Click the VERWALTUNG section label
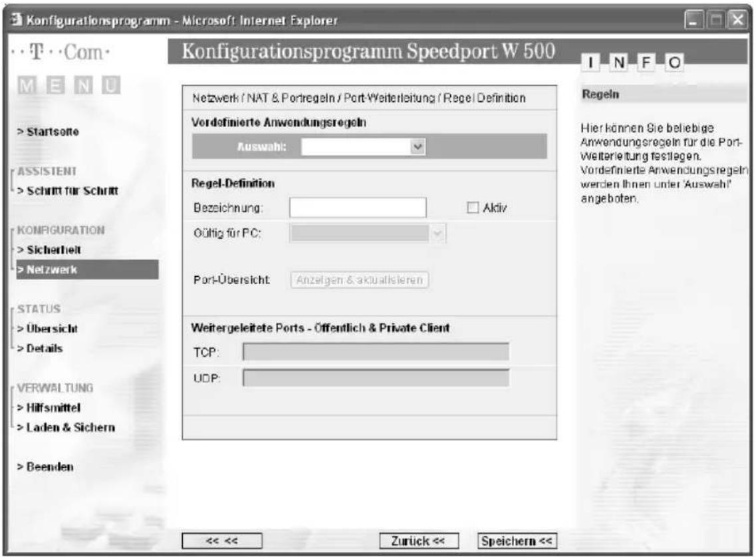The width and height of the screenshot is (756, 557). click(55, 388)
